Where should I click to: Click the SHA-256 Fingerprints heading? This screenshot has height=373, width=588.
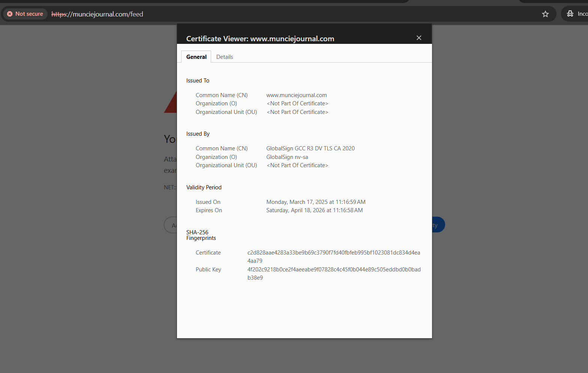pyautogui.click(x=201, y=235)
